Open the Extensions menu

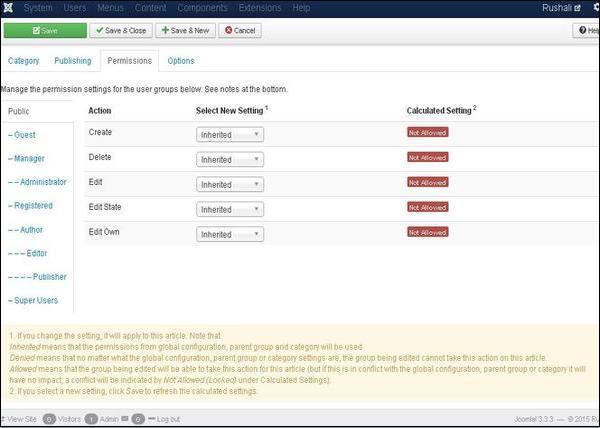click(x=260, y=8)
